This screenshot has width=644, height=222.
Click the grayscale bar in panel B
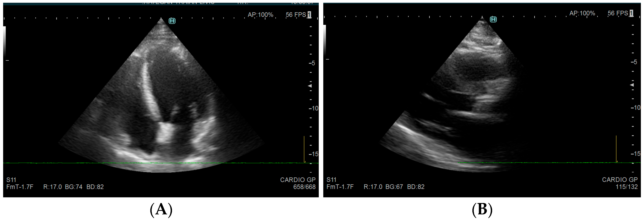324,40
